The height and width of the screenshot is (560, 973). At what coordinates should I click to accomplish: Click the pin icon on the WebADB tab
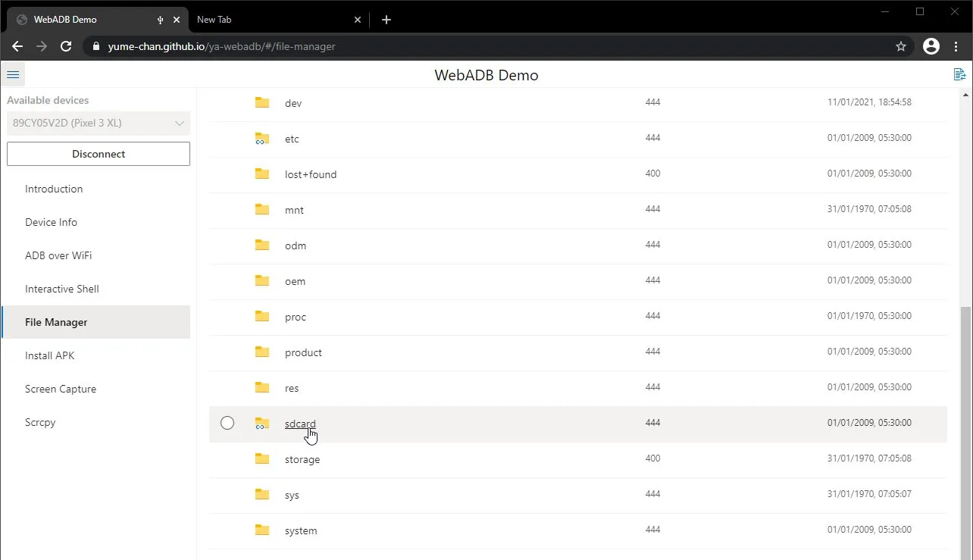point(160,19)
